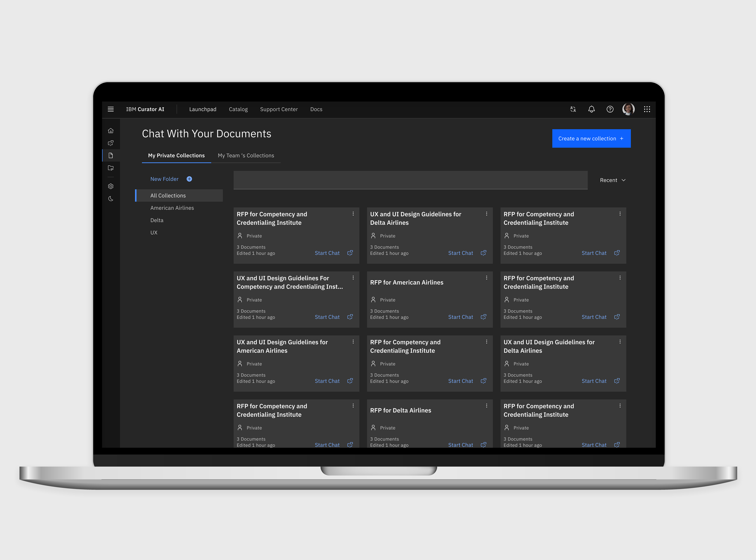Select the document icon in left sidebar
Screen dimensions: 756x560
click(x=110, y=155)
